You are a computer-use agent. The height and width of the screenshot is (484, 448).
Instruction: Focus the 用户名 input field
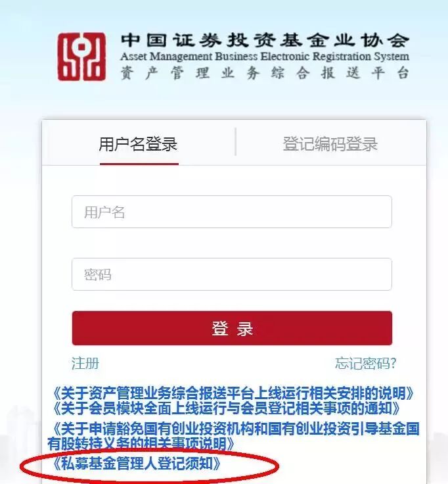point(232,212)
